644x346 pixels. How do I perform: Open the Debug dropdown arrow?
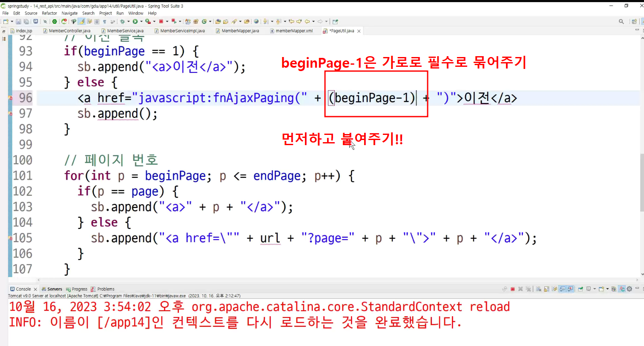(129, 21)
